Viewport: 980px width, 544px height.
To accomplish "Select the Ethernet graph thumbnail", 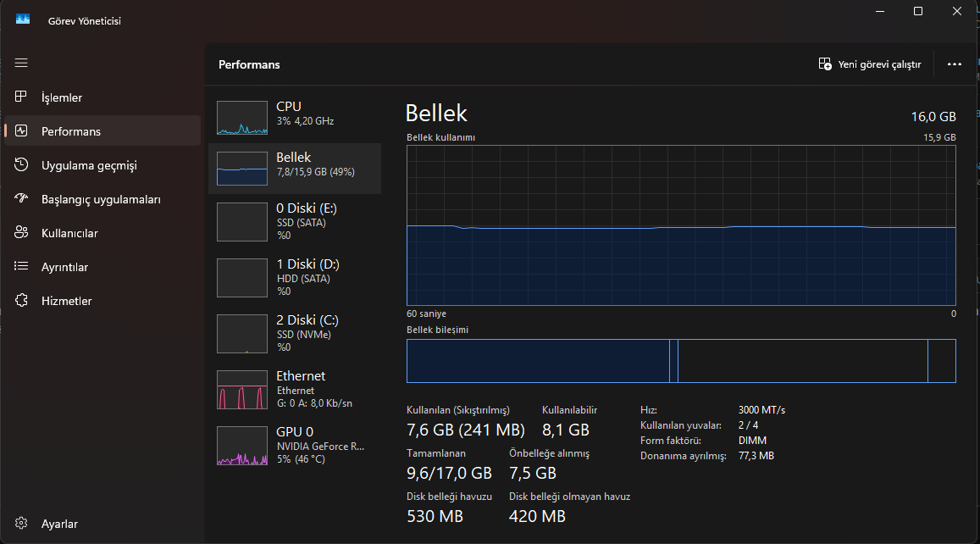I will click(x=242, y=390).
